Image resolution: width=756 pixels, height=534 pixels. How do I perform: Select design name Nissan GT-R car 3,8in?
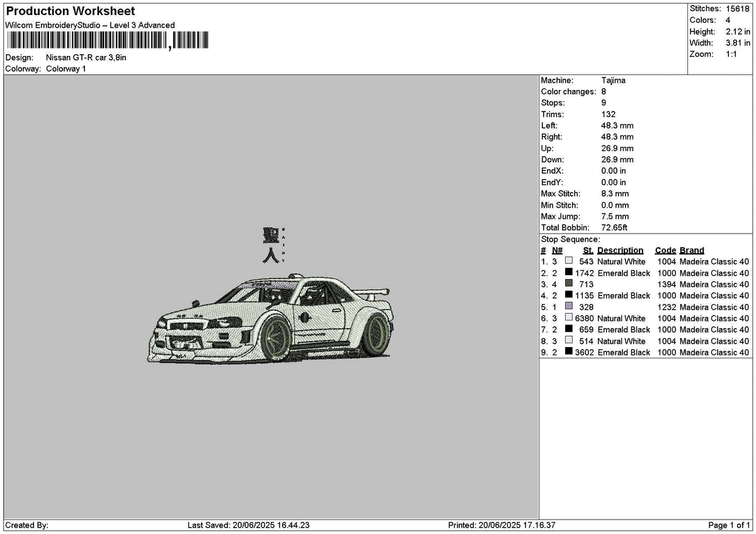tap(86, 57)
